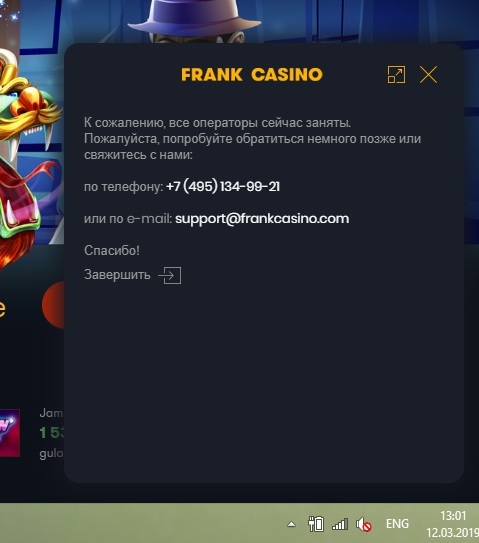479x543 pixels.
Task: Click the Спасибо! message text
Action: (112, 250)
